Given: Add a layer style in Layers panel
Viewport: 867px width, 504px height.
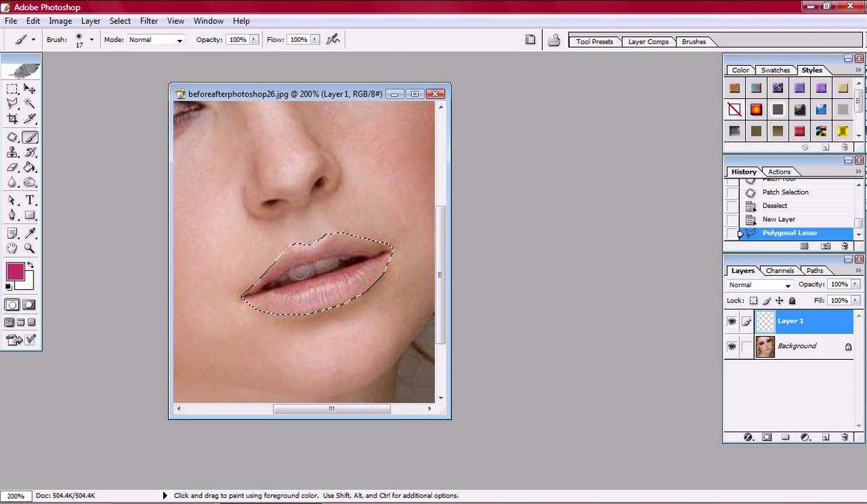Looking at the screenshot, I should (x=748, y=437).
